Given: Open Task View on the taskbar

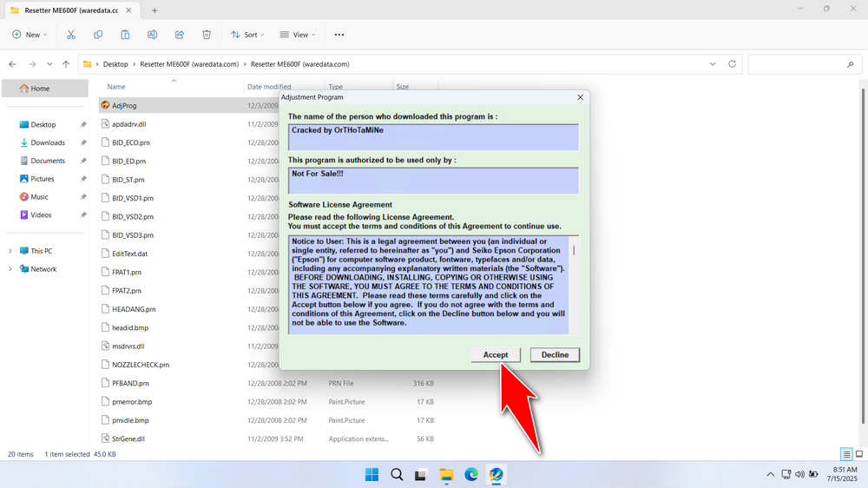Looking at the screenshot, I should (x=421, y=475).
